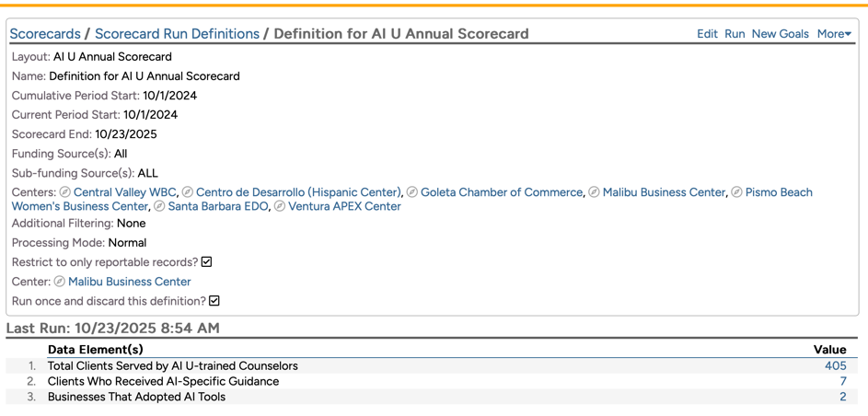Open value 405 for Total Clients Served

tap(835, 366)
